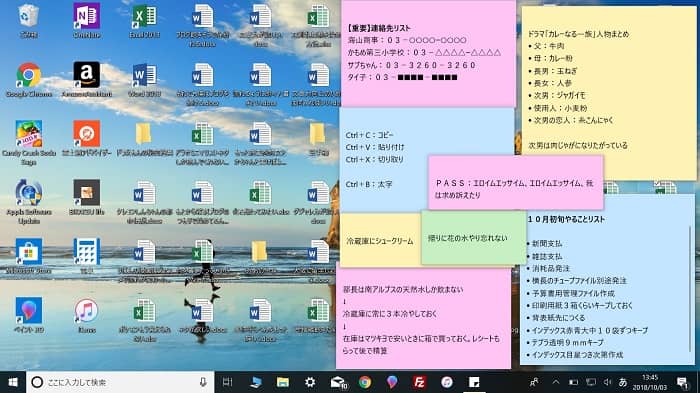Click 次男は肉じゃがになりたがっている line
This screenshot has height=393, width=700.
[578, 146]
